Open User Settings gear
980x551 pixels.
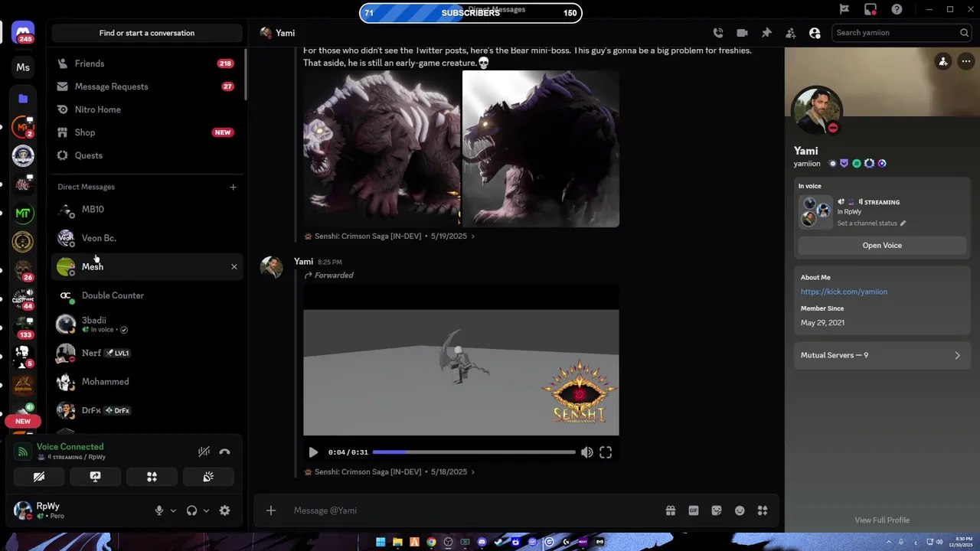pos(224,510)
